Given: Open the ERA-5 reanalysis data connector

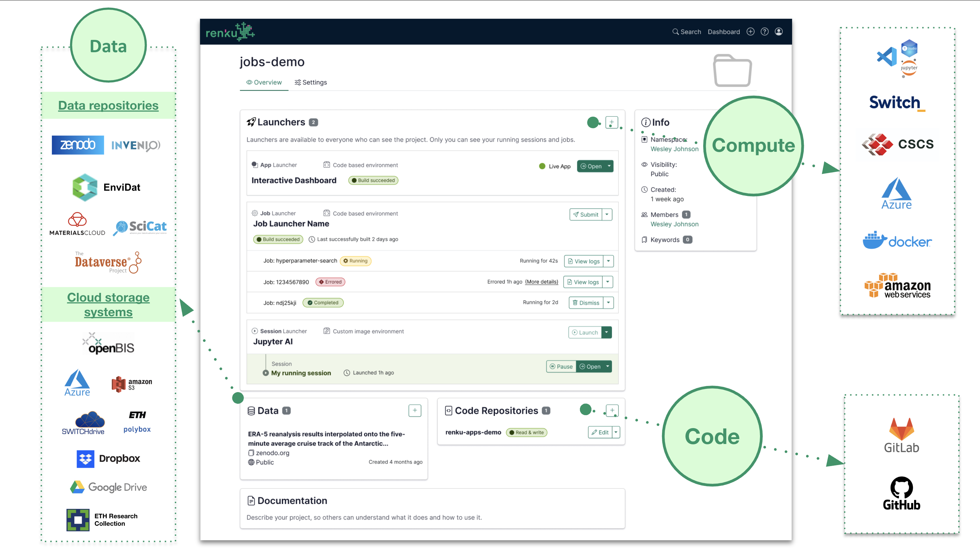Looking at the screenshot, I should 326,439.
